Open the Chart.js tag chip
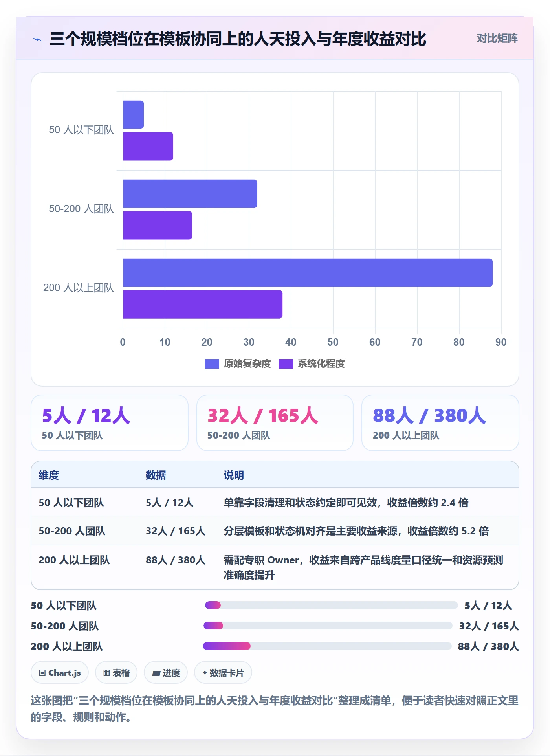 pos(60,673)
